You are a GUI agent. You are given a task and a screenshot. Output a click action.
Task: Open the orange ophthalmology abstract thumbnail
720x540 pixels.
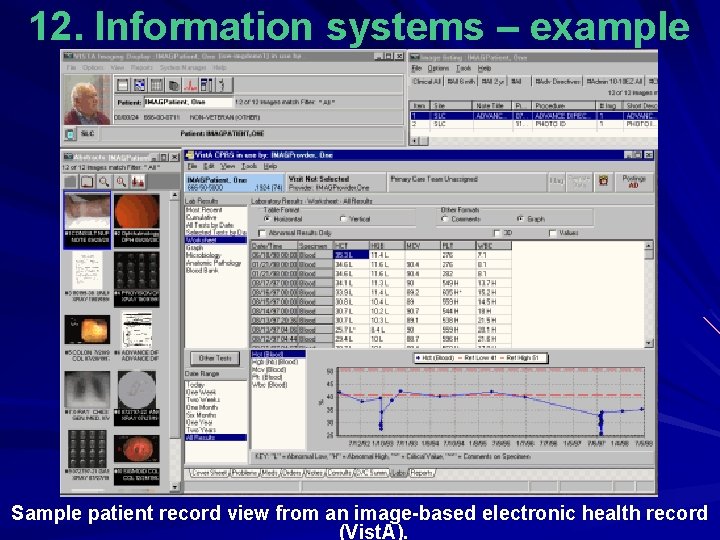coord(136,220)
